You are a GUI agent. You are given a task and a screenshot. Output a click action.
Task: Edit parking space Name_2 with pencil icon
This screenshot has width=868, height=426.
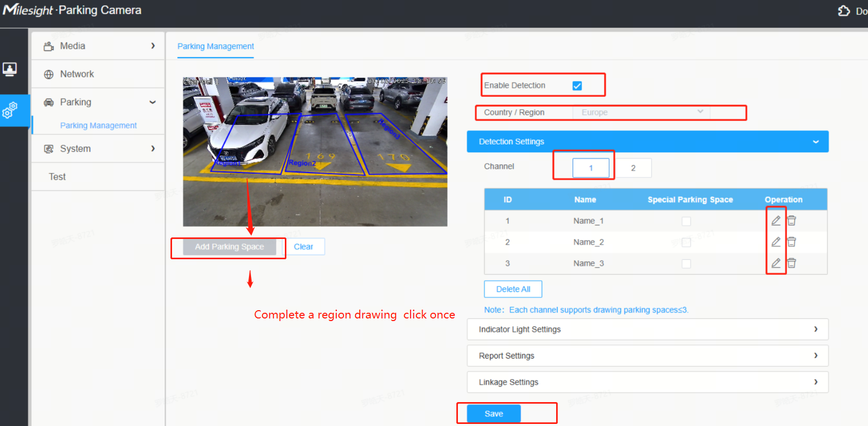[x=775, y=242]
